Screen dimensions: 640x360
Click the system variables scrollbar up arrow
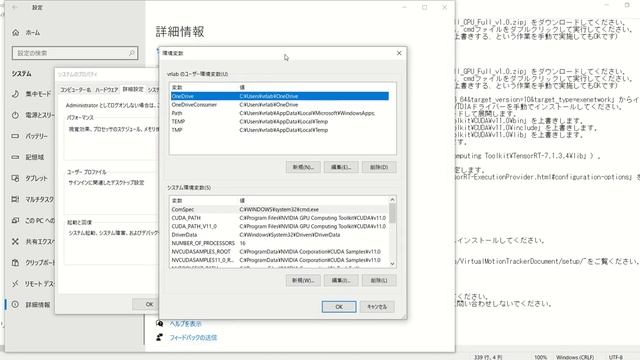click(392, 200)
